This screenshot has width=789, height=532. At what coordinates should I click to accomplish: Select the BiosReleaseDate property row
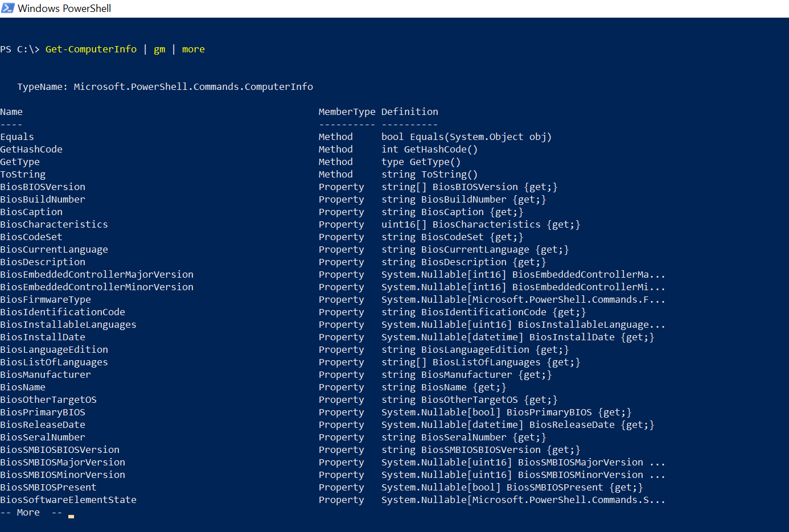(x=43, y=424)
